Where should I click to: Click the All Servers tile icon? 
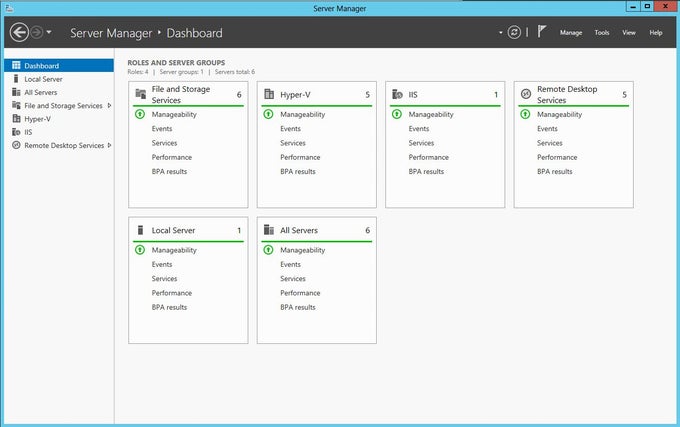coord(269,230)
